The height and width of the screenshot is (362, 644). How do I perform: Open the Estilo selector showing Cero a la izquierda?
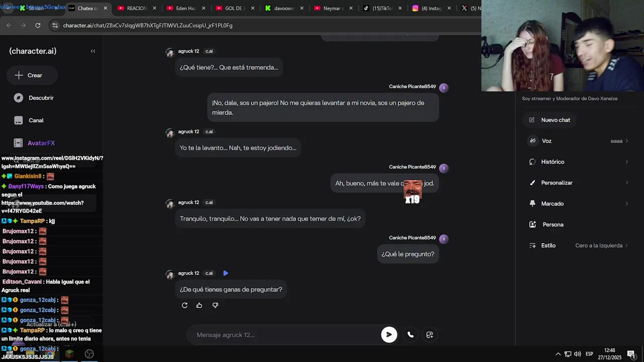(578, 246)
